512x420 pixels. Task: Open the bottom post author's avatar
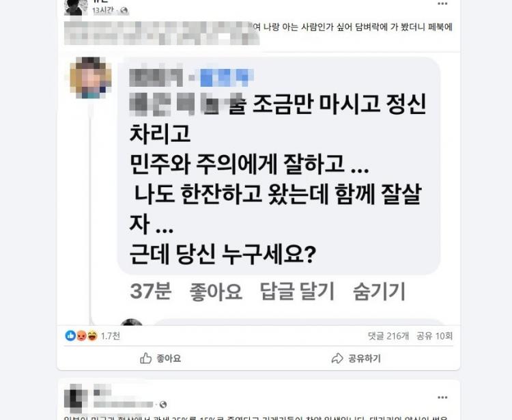tap(76, 398)
